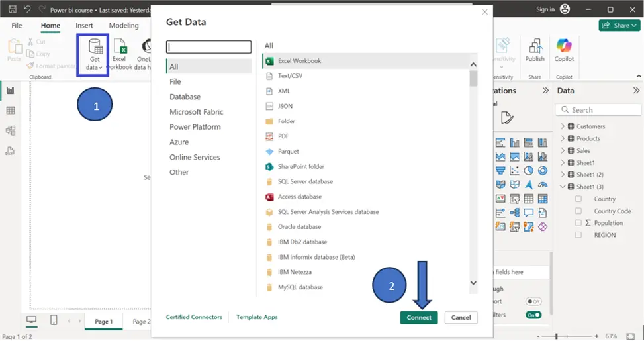Switch to Table view in left sidebar
Image resolution: width=644 pixels, height=341 pixels.
click(x=11, y=111)
